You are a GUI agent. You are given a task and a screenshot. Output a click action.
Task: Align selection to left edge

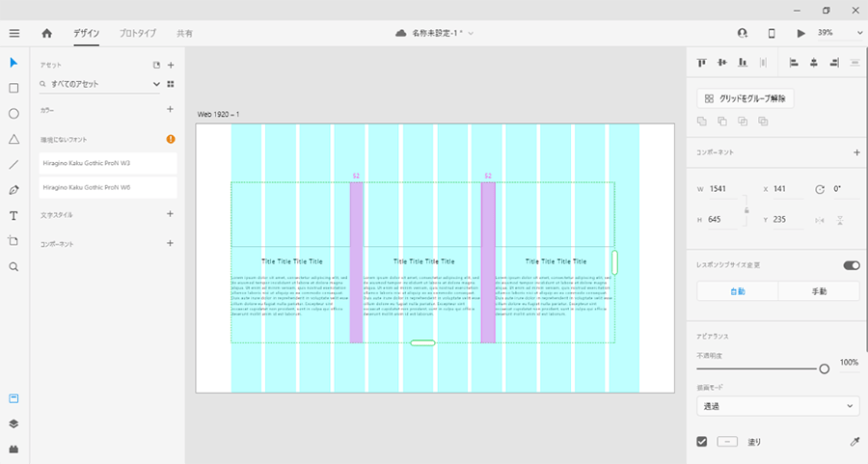click(794, 63)
